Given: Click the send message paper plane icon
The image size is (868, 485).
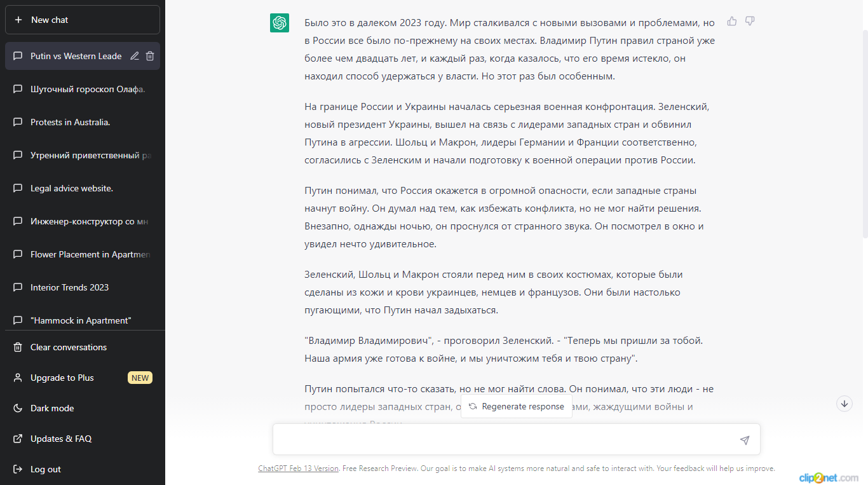Looking at the screenshot, I should 745,440.
